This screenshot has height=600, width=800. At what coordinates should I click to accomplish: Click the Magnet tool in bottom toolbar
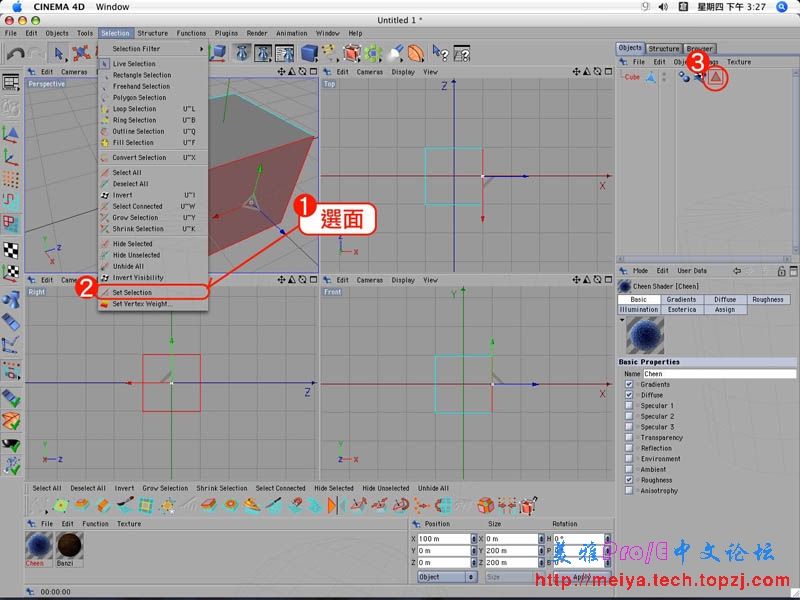(295, 505)
